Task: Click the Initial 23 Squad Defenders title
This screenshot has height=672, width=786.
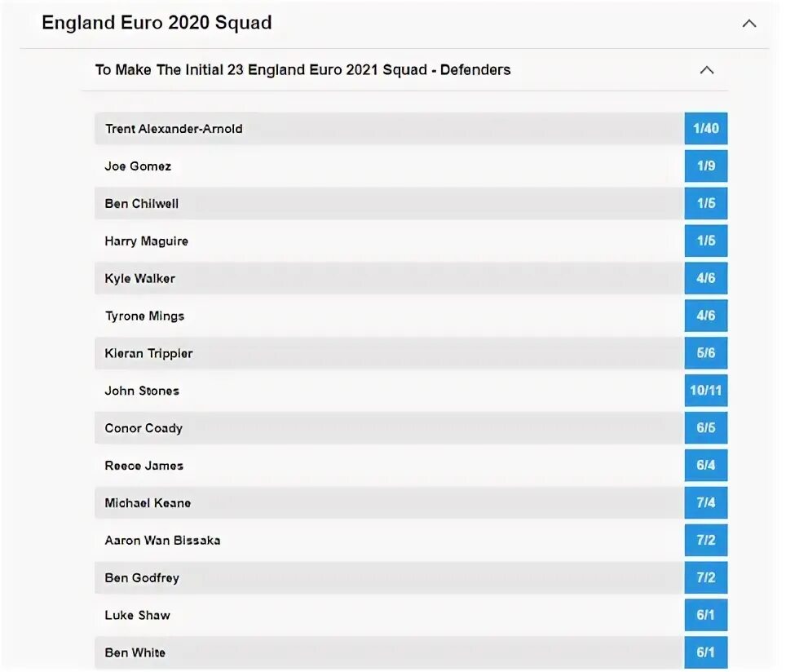Action: 302,70
